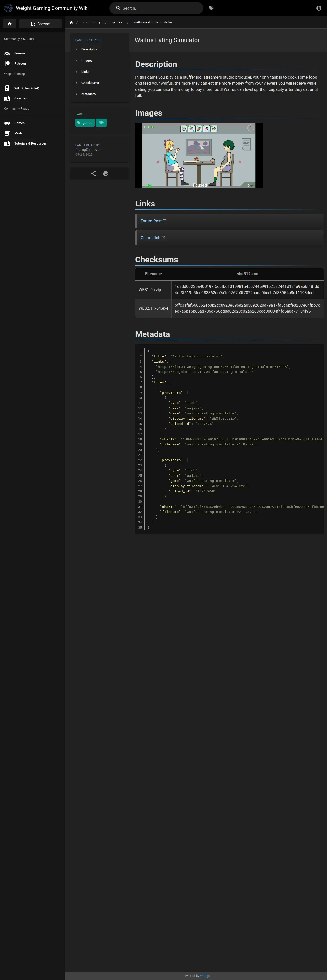Expand Description in page contents

point(89,49)
